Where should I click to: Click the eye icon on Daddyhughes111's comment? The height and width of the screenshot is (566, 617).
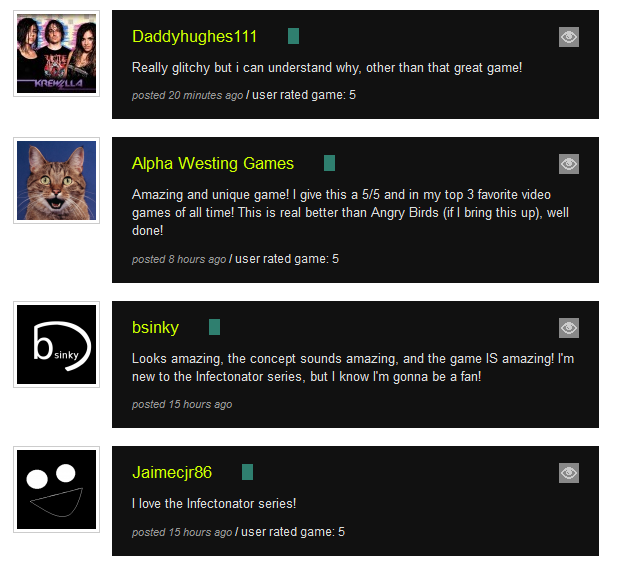pyautogui.click(x=569, y=37)
